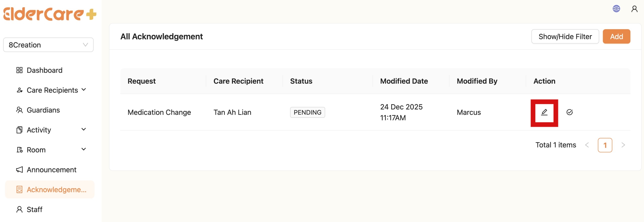Open the language globe icon
This screenshot has width=644, height=222.
pyautogui.click(x=616, y=9)
